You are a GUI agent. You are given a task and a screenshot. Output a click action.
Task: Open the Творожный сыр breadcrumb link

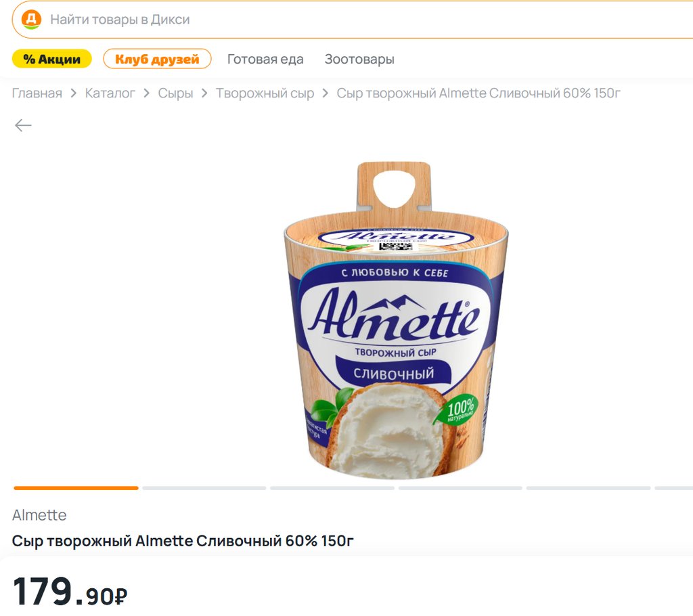pos(265,93)
